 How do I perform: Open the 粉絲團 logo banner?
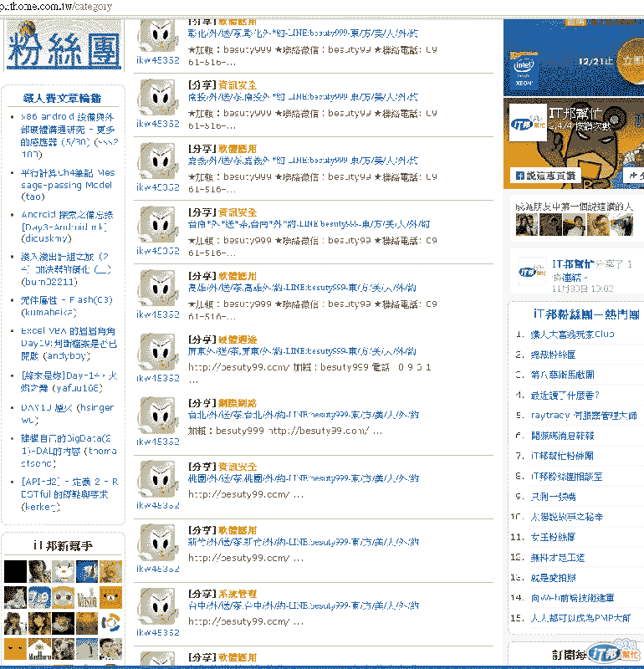click(64, 45)
